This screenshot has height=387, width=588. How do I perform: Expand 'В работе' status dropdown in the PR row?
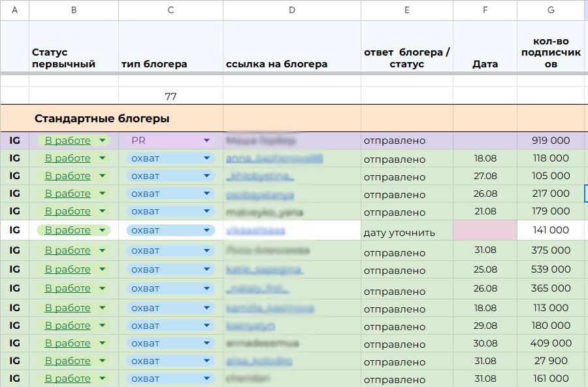pos(103,141)
